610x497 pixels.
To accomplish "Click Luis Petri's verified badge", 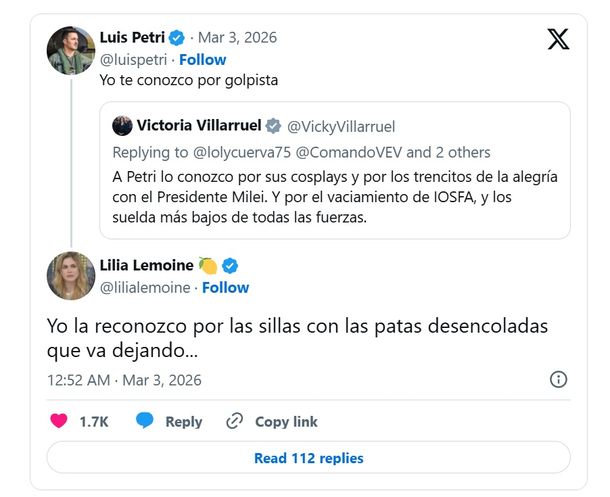I will pyautogui.click(x=177, y=38).
